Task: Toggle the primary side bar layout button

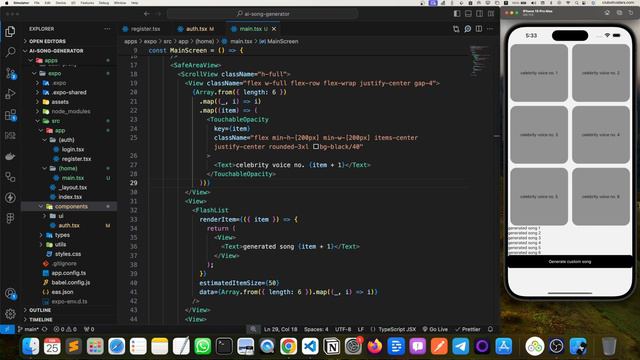Action: point(457,14)
